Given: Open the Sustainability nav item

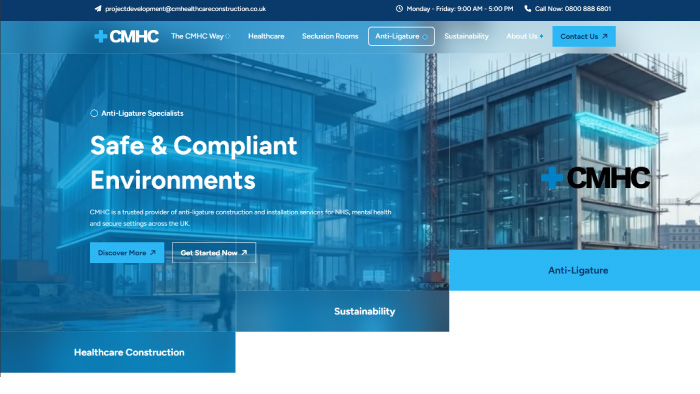Looking at the screenshot, I should (466, 36).
